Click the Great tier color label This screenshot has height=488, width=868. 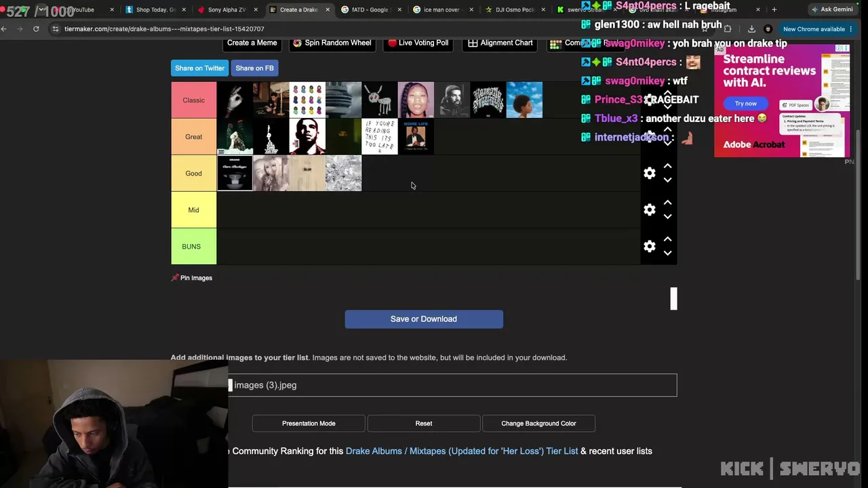pos(194,137)
